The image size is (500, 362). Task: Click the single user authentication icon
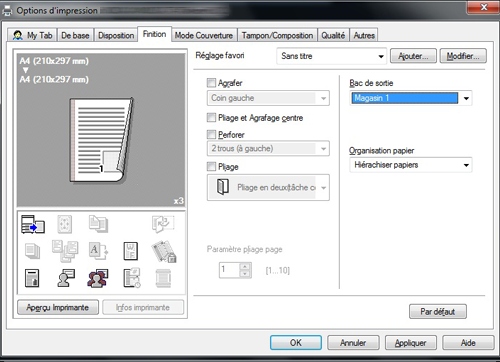click(x=65, y=278)
